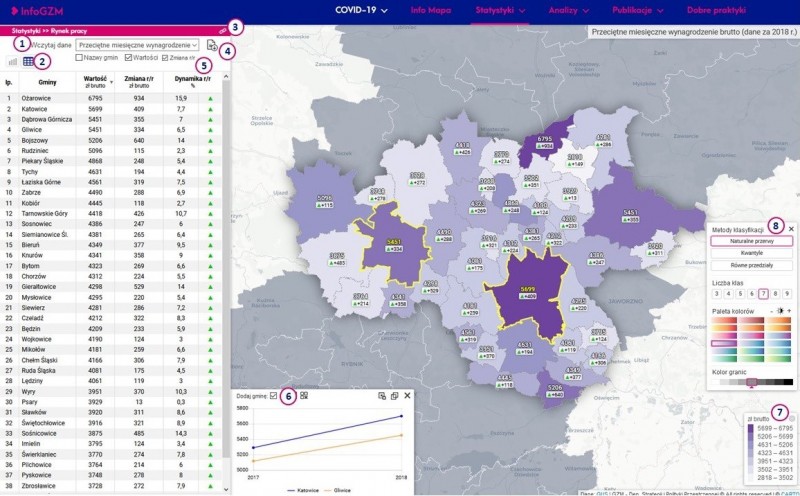Click Rudziniec region label 5096 on map
The image size is (800, 496).
(324, 198)
